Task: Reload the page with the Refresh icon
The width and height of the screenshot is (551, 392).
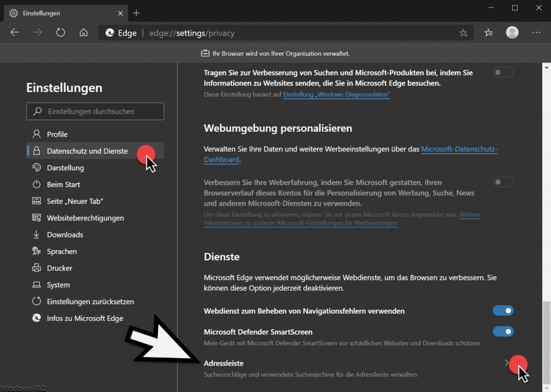Action: [x=60, y=33]
